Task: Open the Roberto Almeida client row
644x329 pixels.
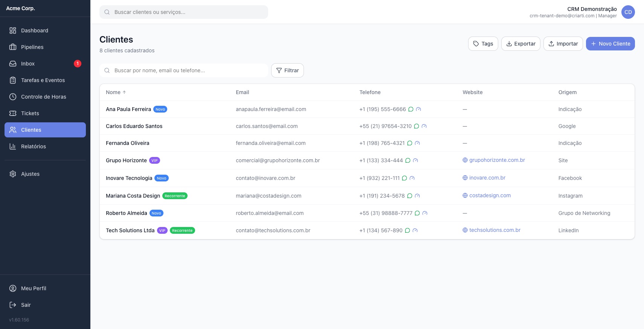Action: coord(367,213)
